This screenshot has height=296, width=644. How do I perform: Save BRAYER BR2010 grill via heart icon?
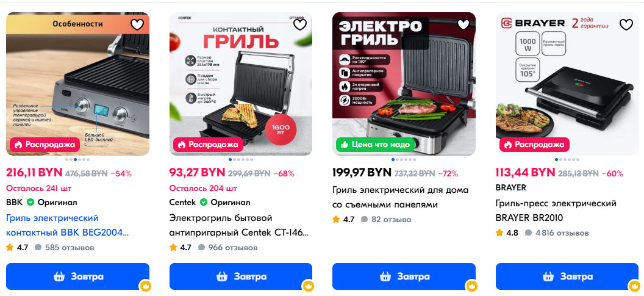tap(626, 24)
